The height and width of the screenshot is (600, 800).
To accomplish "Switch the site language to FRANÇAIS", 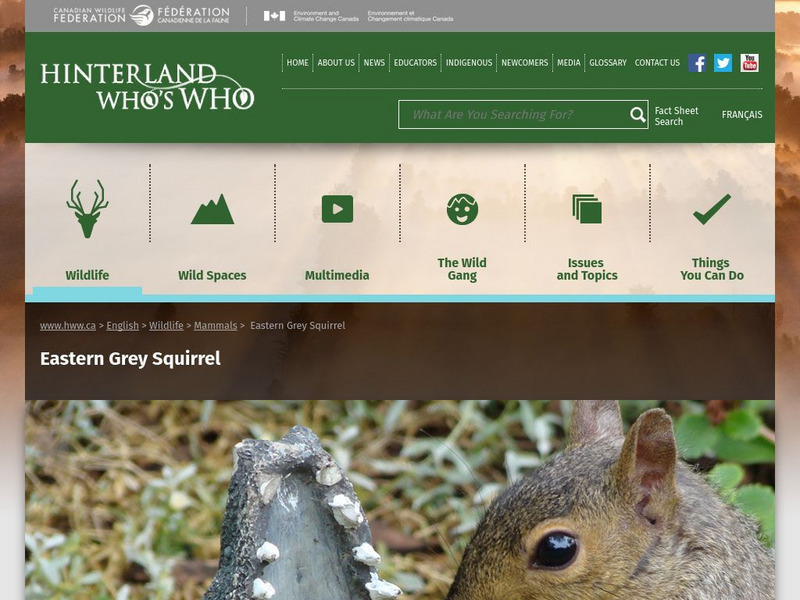I will 741,115.
